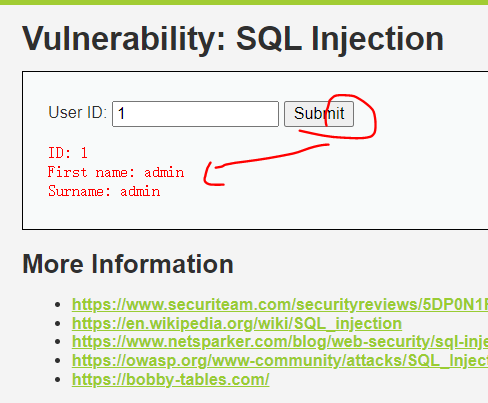Focus the User ID input field

point(195,114)
